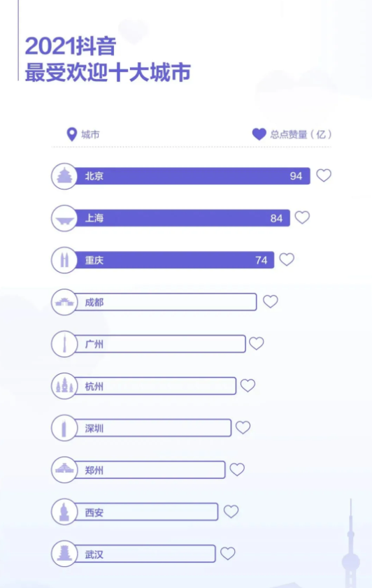Click the Beijing Temple of Heaven icon

pos(64,176)
